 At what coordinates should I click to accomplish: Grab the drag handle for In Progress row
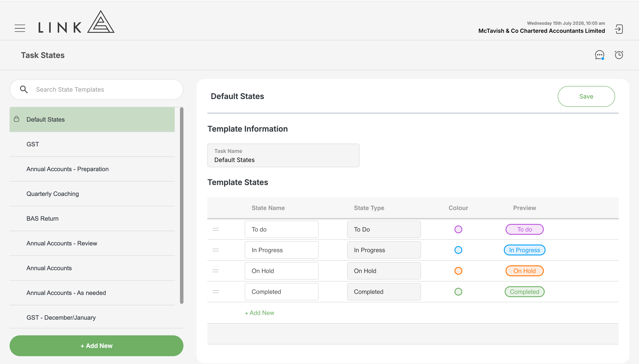[x=216, y=250]
